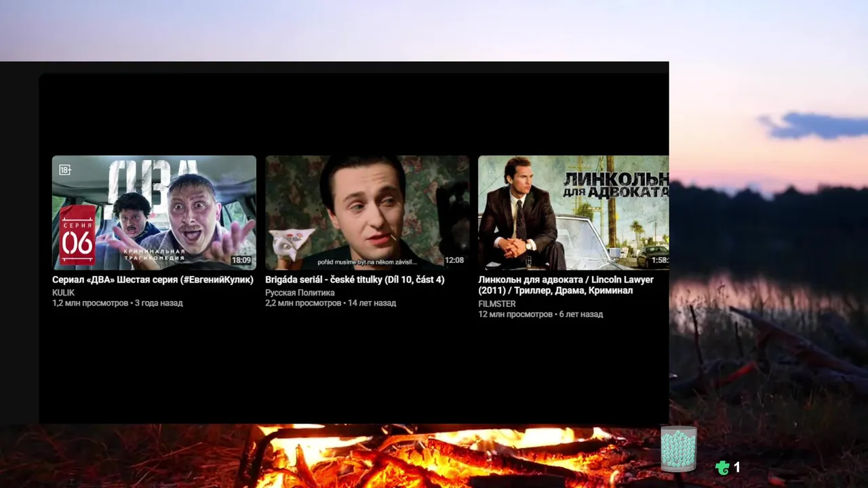This screenshot has height=488, width=868.
Task: Click the 1,2 млн просмотров text
Action: coord(90,303)
